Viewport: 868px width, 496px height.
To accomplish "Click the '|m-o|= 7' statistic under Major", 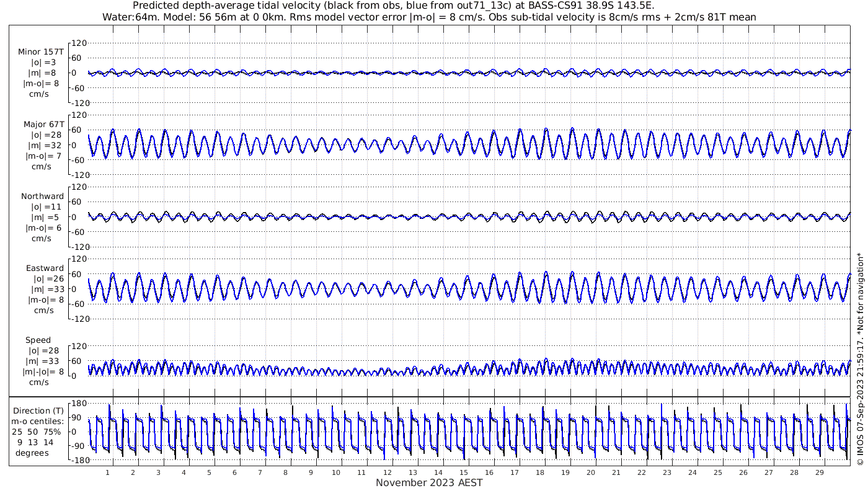I will [x=43, y=156].
